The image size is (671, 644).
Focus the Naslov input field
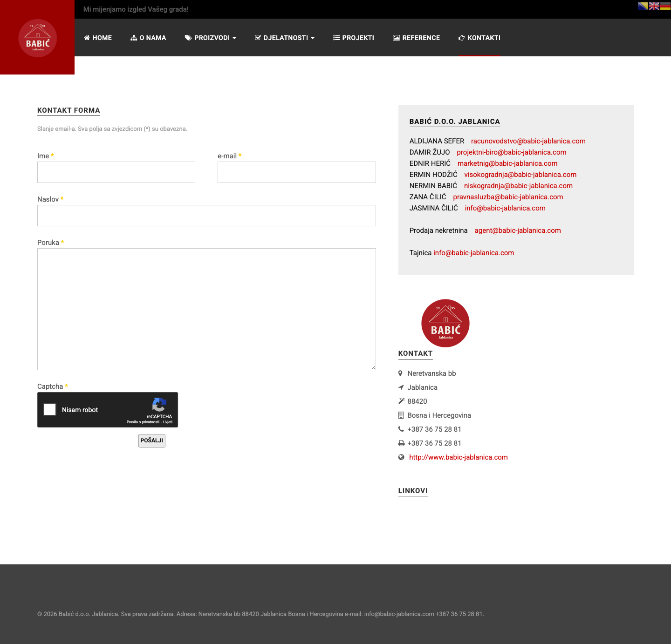tap(206, 216)
